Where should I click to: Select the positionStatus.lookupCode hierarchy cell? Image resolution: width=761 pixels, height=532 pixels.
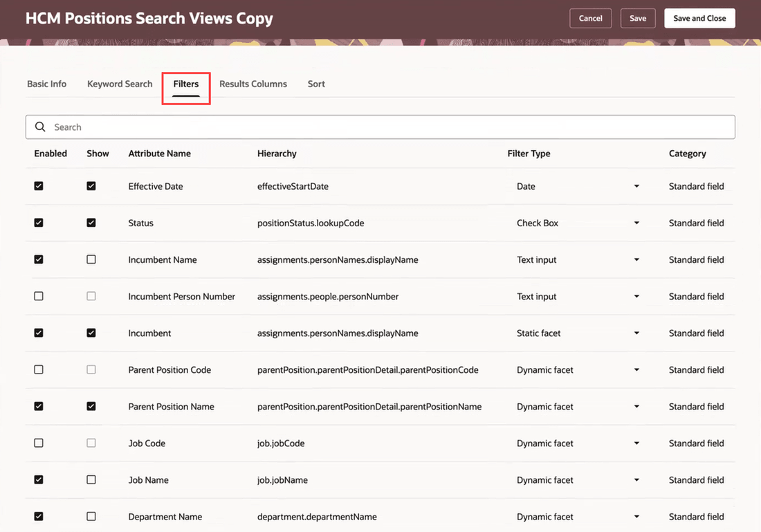click(x=311, y=223)
